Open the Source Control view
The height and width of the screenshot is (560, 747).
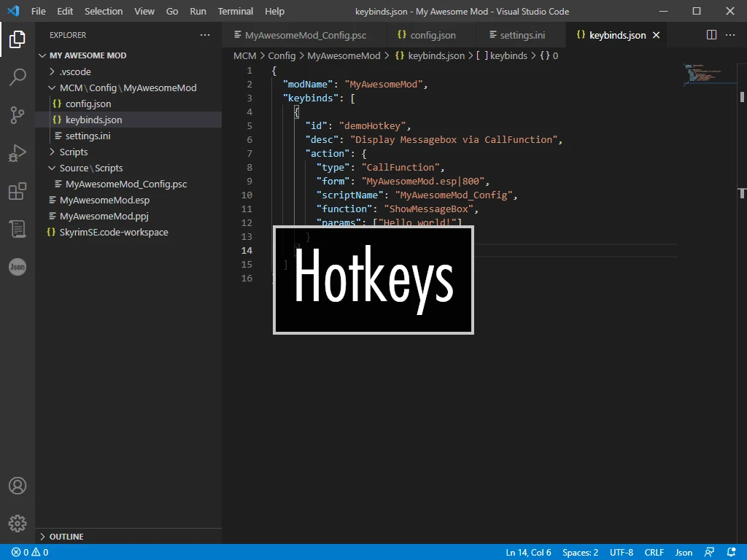pos(18,114)
